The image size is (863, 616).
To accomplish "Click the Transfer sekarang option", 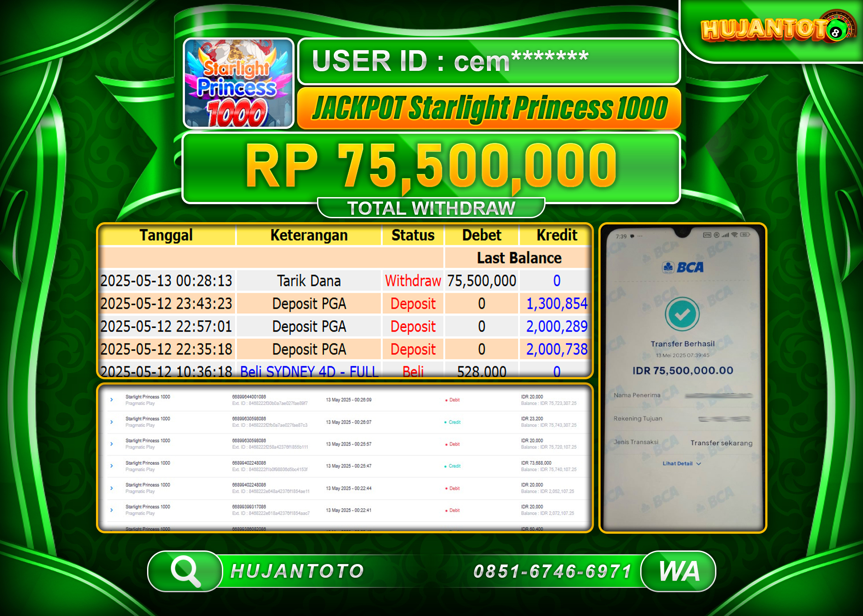I will [x=723, y=443].
